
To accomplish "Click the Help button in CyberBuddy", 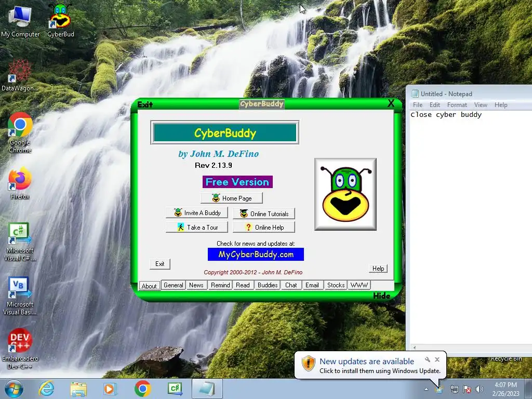I will [378, 269].
